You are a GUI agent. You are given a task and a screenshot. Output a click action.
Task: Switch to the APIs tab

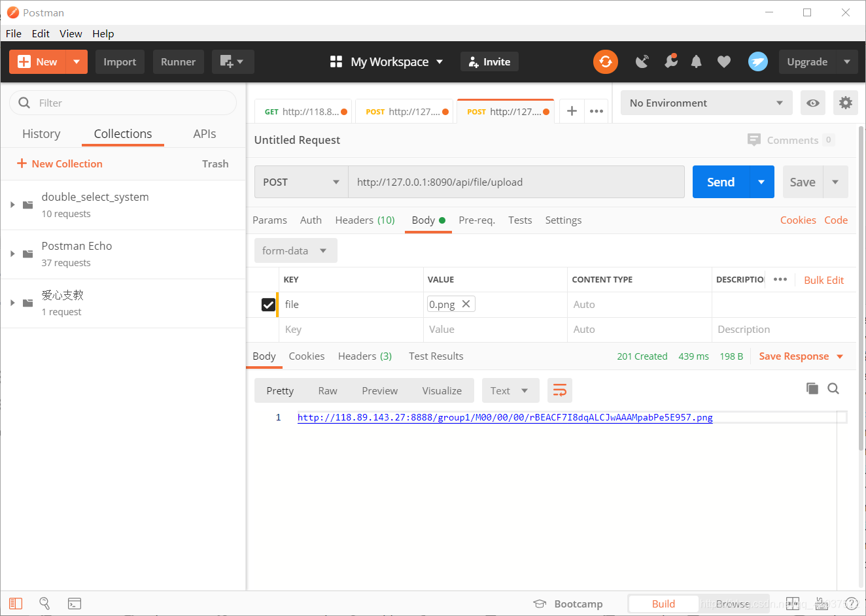(205, 133)
